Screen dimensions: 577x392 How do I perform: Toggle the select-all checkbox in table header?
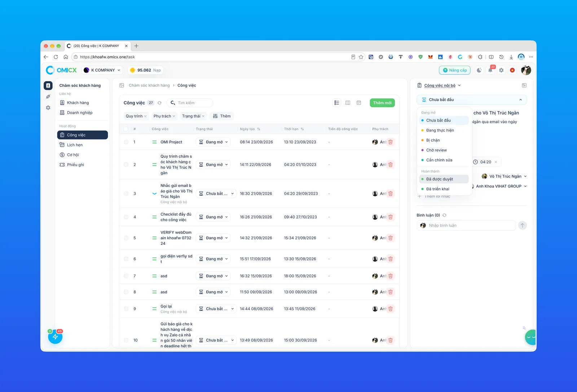coord(126,129)
